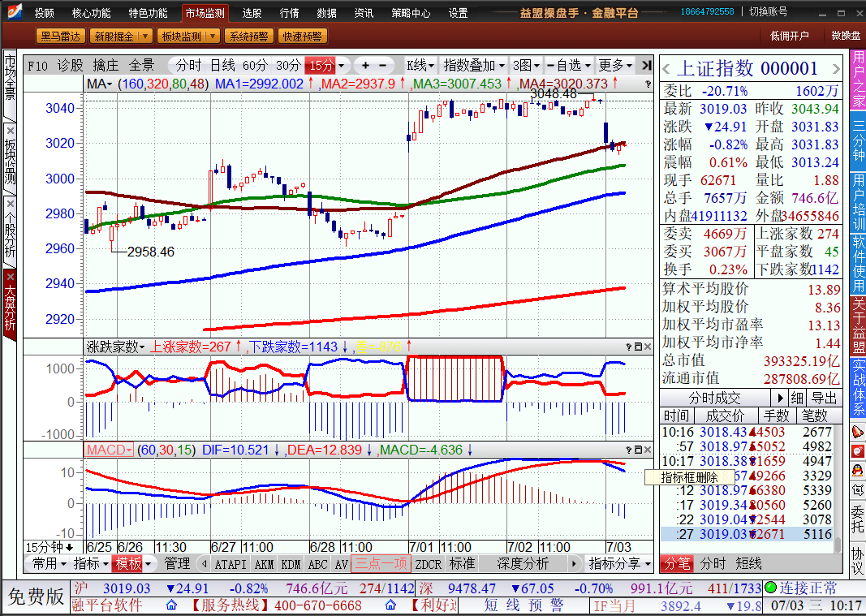The height and width of the screenshot is (616, 866).
Task: Close the 个股分析 side tab
Action: pos(11,204)
